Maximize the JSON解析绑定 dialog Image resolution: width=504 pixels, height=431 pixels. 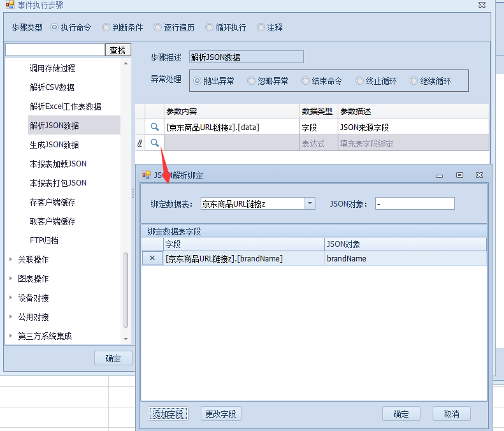459,175
